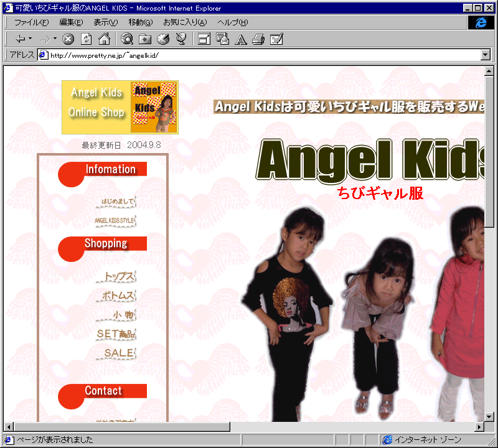Click the scrolling Angel Kids marquee banner
This screenshot has height=448, width=498.
tap(349, 106)
